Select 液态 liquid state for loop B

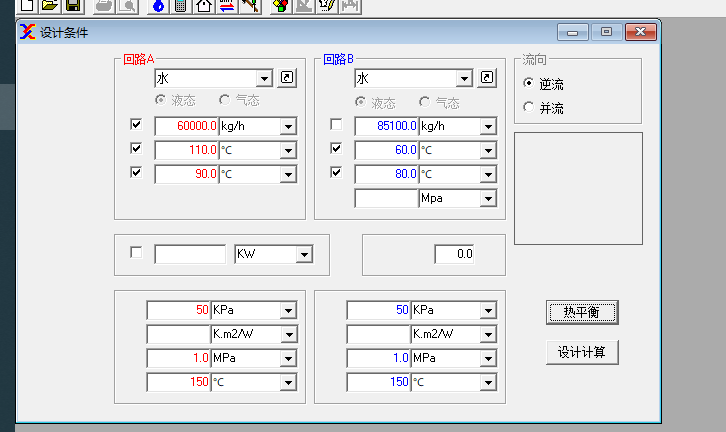tap(360, 101)
